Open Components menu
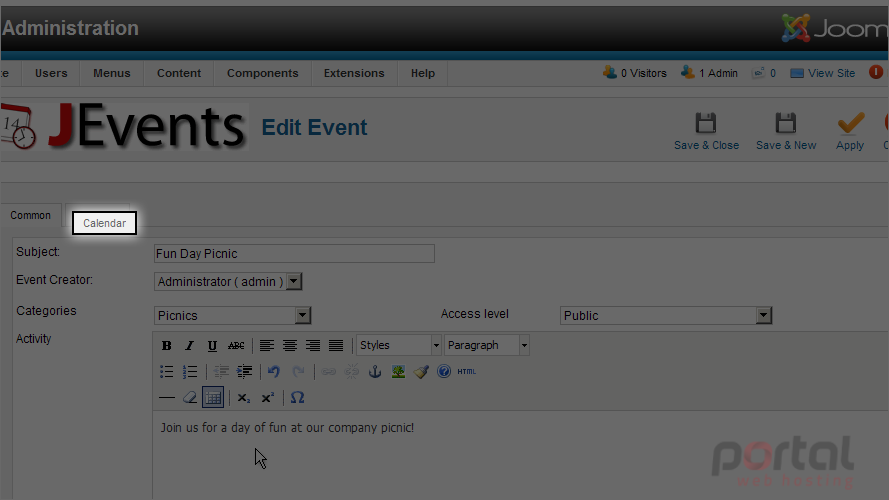 [263, 73]
